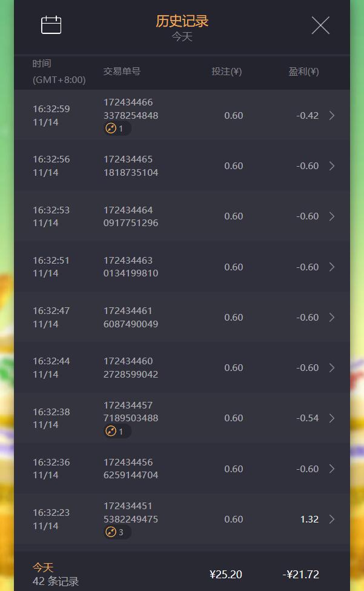
Task: Expand the 1.32 profit record arrow
Action: click(x=332, y=519)
